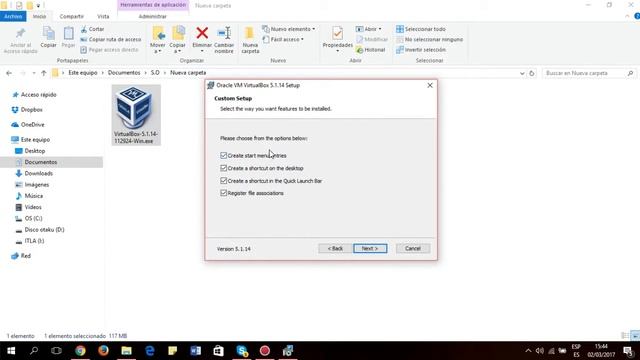640x360 pixels.
Task: Expand the Fácil acceso dropdown
Action: pyautogui.click(x=302, y=40)
